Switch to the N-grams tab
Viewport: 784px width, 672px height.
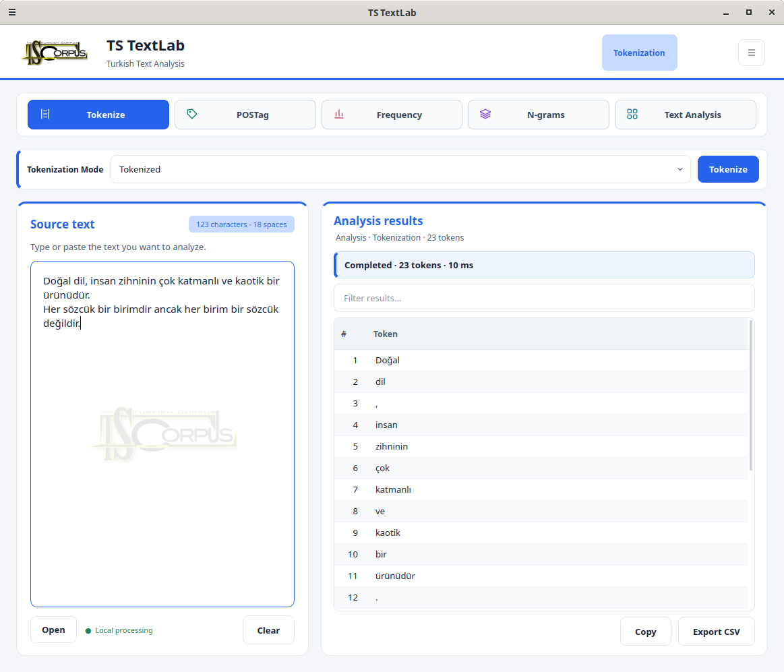point(539,115)
